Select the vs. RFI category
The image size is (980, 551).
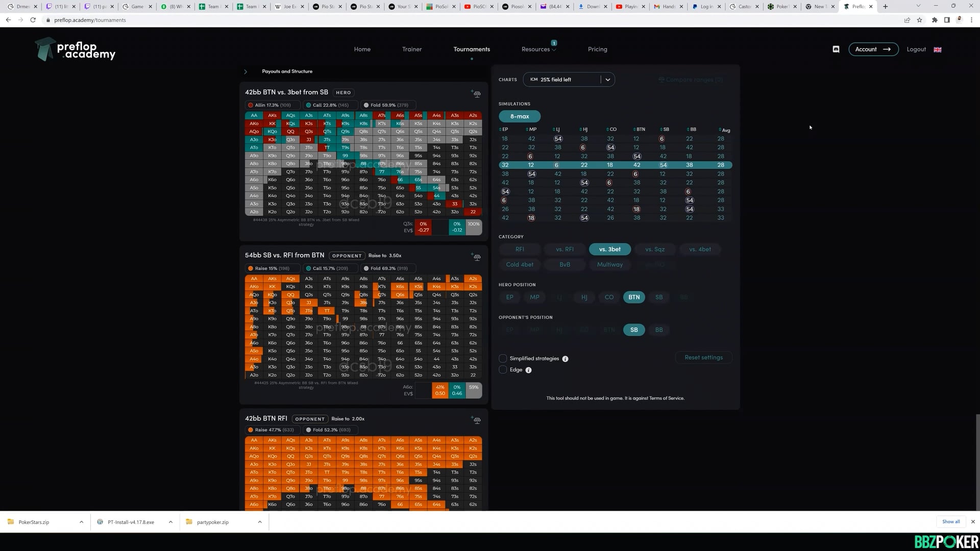565,249
